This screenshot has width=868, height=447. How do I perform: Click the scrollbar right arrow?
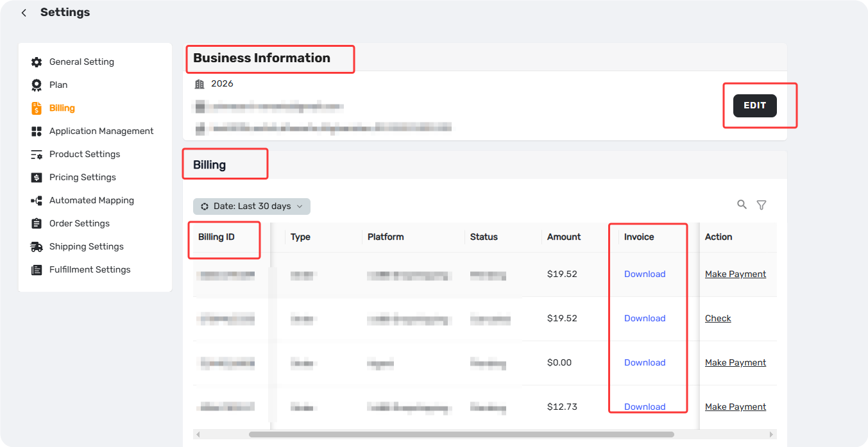[772, 435]
